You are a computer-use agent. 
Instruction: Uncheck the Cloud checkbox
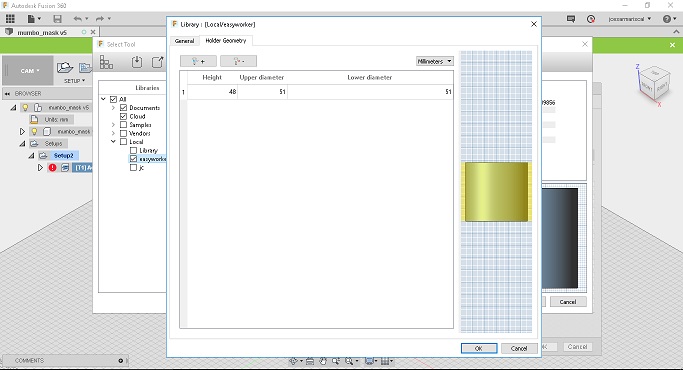click(x=123, y=116)
